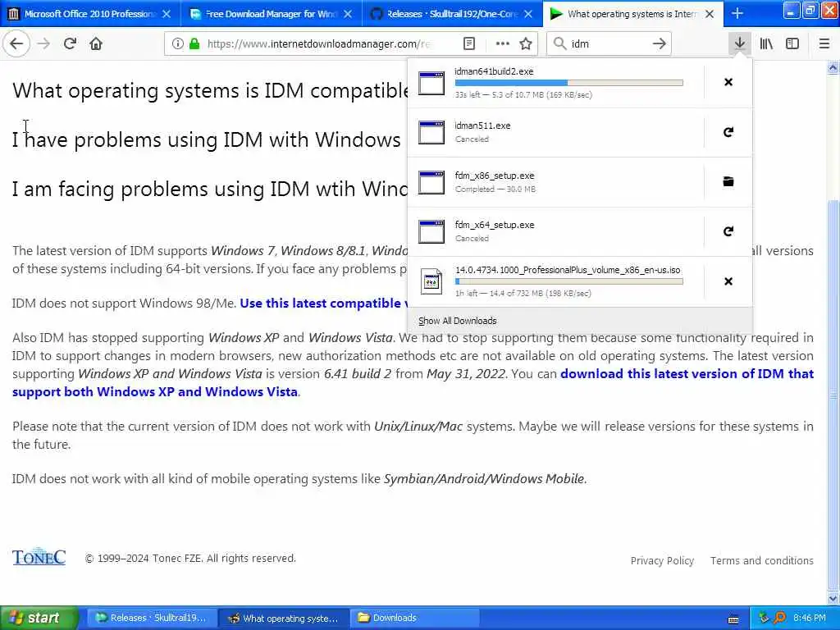Select the What operating systems tab
Image resolution: width=840 pixels, height=630 pixels.
point(632,14)
